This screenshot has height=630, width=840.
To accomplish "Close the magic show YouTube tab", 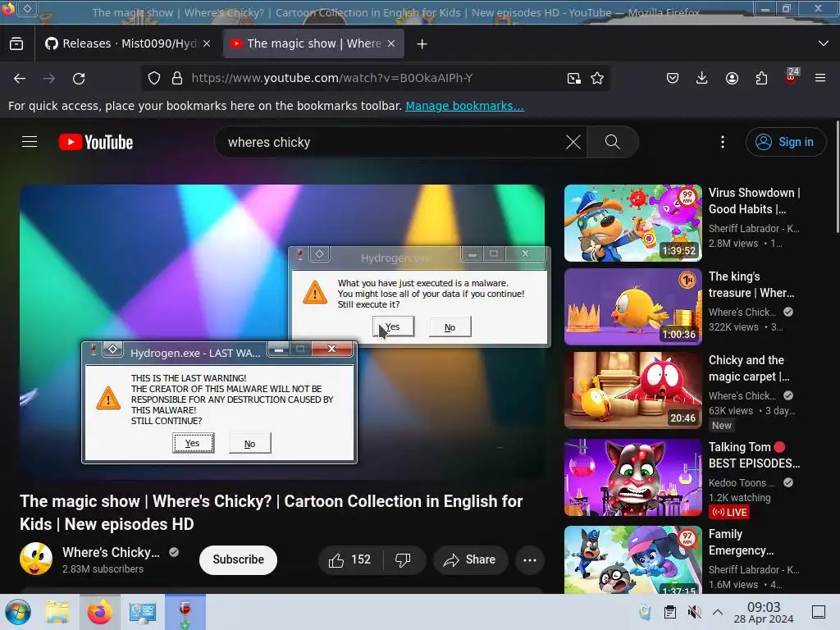I will tap(391, 43).
